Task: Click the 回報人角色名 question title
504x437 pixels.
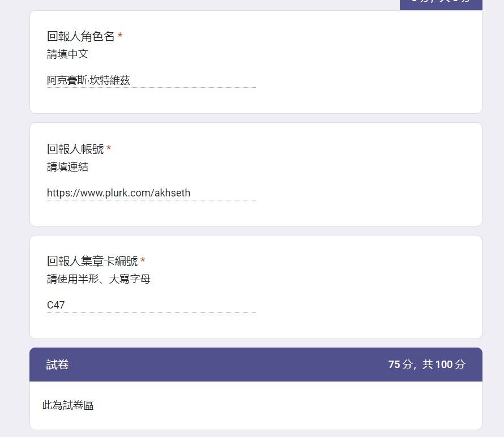Action: (x=80, y=36)
